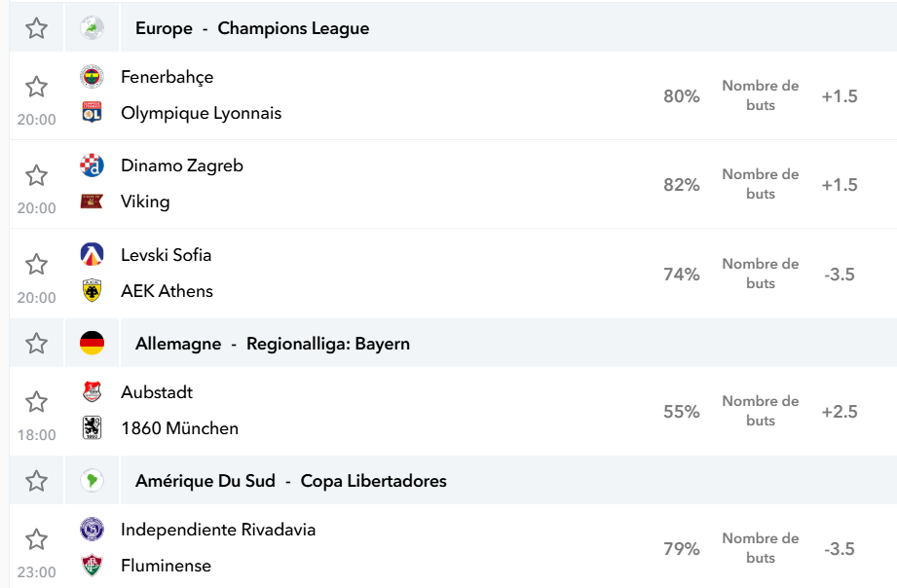
Task: Click the -3.5 goals tip for Levski Sofia
Action: click(x=840, y=274)
